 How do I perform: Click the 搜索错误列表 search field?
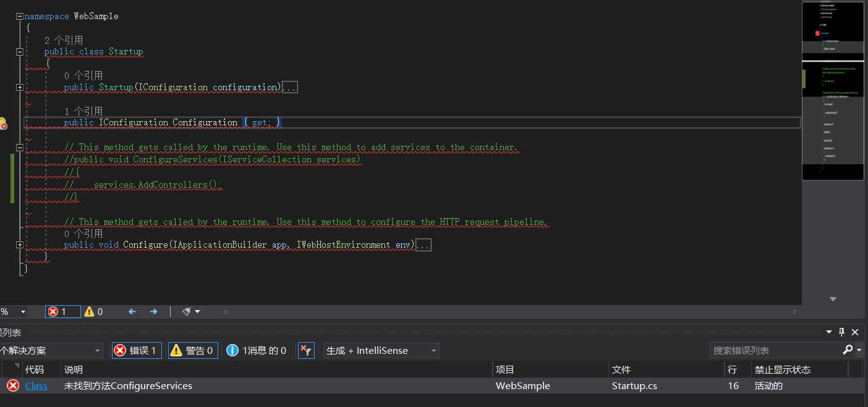click(775, 350)
